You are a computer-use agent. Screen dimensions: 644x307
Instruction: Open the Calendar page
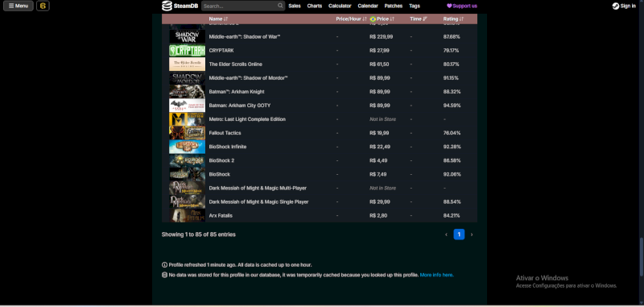tap(368, 6)
